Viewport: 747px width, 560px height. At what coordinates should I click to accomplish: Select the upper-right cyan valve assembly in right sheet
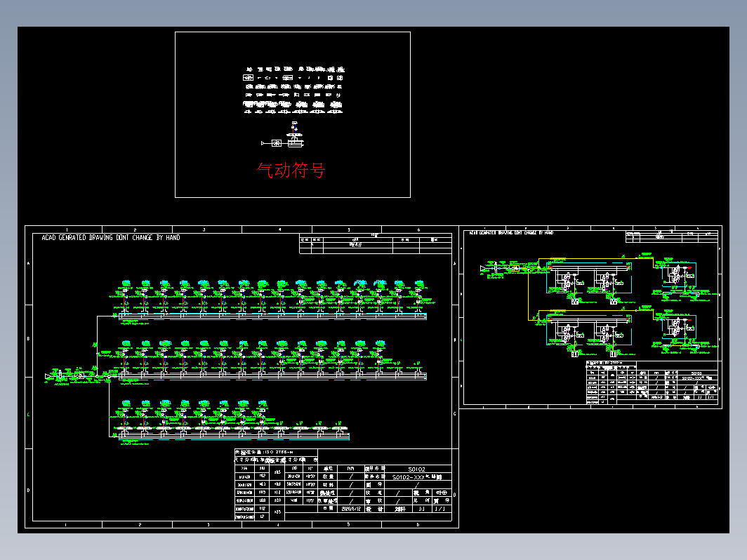click(678, 275)
